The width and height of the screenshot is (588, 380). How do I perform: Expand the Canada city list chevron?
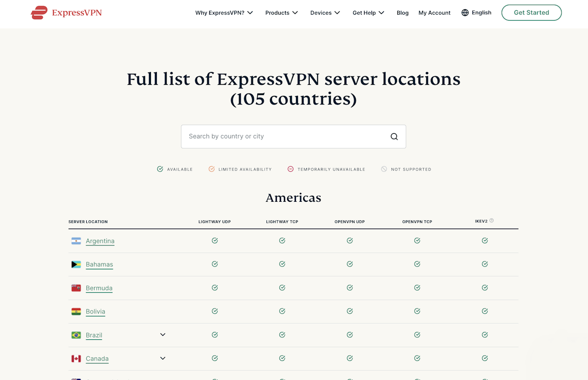point(163,358)
